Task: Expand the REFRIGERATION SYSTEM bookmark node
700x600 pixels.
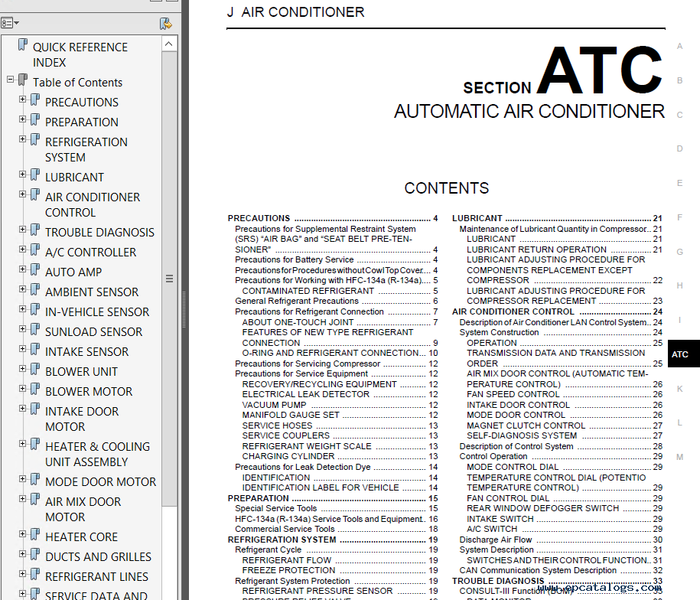Action: click(x=22, y=139)
